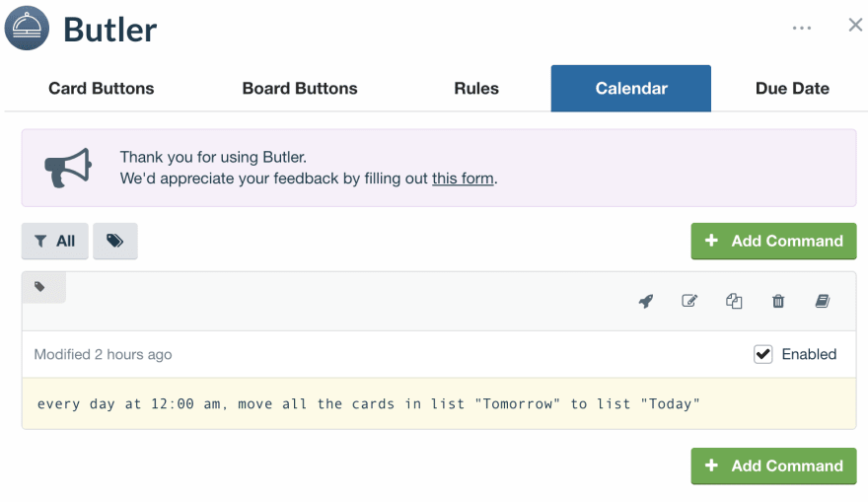868x502 pixels.
Task: Click the tags filter button beside All
Action: 115,241
